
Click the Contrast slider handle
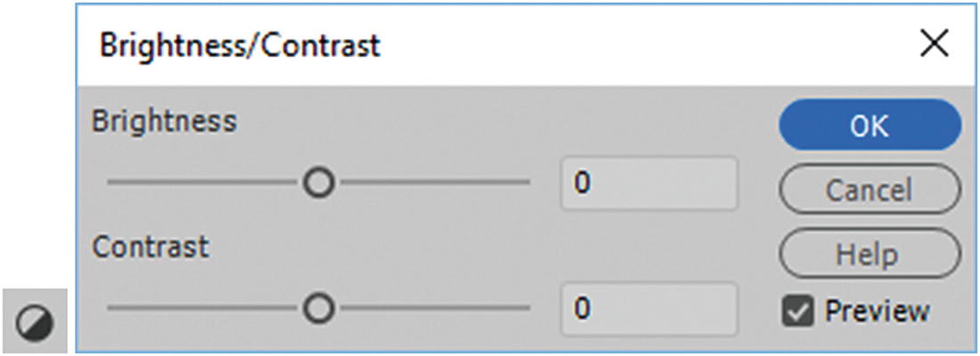pyautogui.click(x=318, y=309)
